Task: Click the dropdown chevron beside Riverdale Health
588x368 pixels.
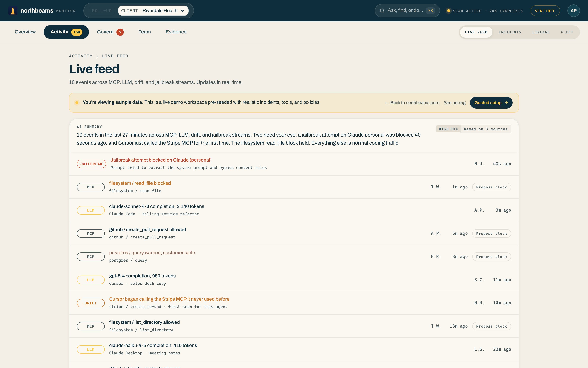Action: tap(182, 11)
